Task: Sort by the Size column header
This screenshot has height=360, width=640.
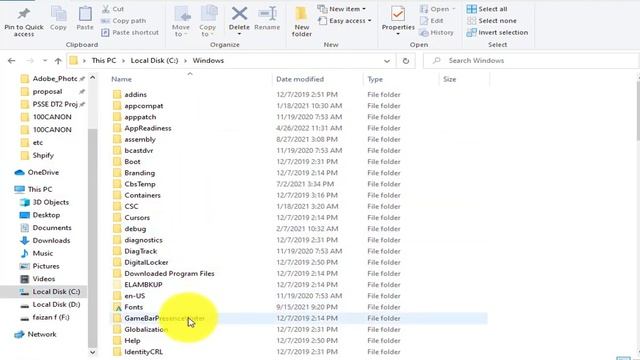Action: 449,79
